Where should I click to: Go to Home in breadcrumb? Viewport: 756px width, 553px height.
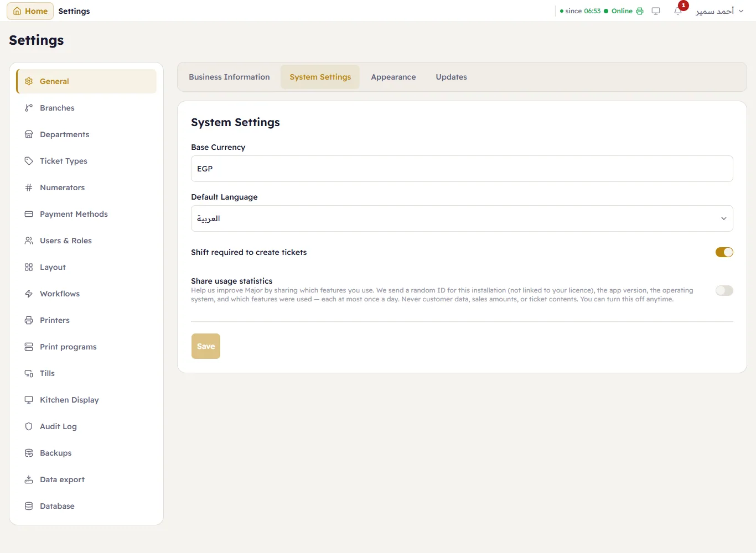30,11
